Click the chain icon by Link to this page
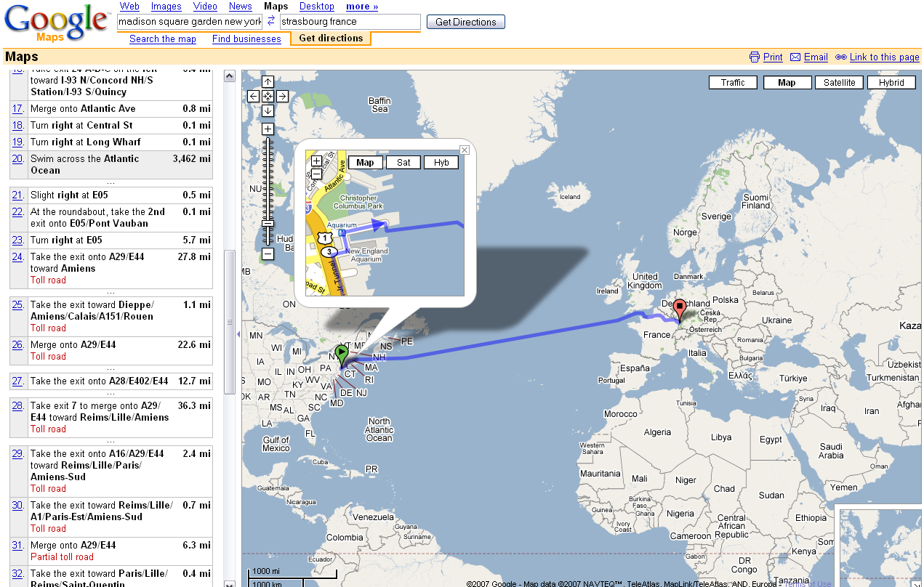924x587 pixels. tap(841, 57)
